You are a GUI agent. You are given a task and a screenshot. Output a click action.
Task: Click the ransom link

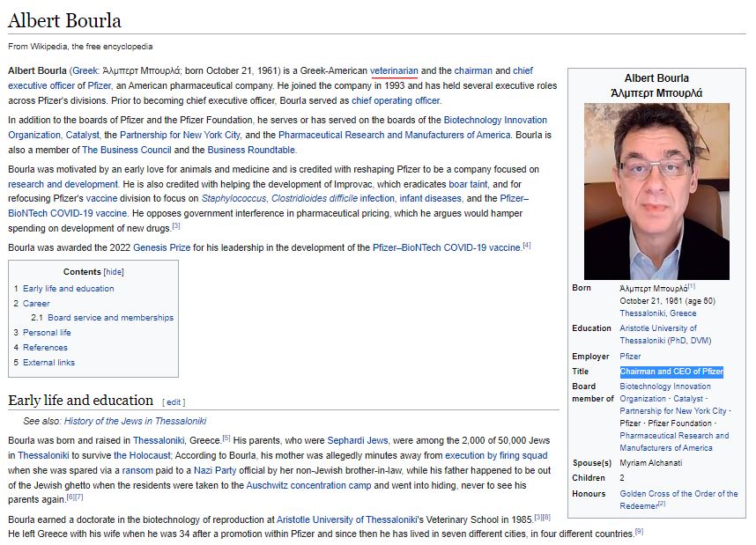pos(137,470)
